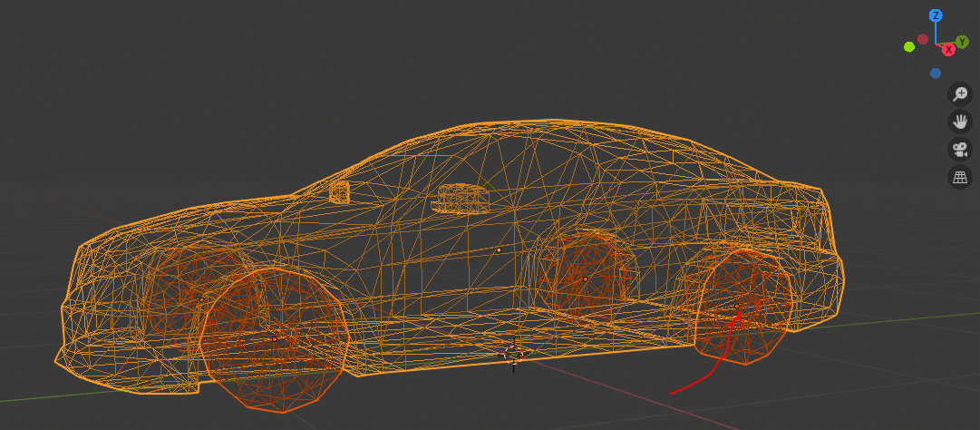This screenshot has width=980, height=430.
Task: Click the blue Z axis gizmo ball
Action: pos(936,15)
